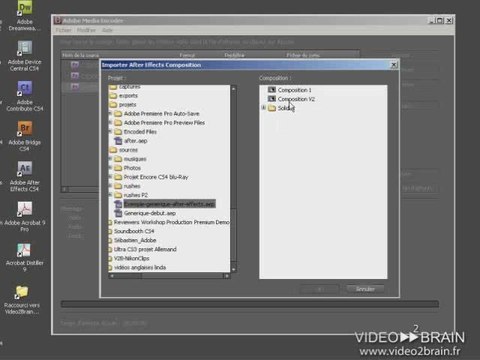Open Fichier menu in Media Encoder
Viewport: 480px width, 360px height.
(63, 30)
